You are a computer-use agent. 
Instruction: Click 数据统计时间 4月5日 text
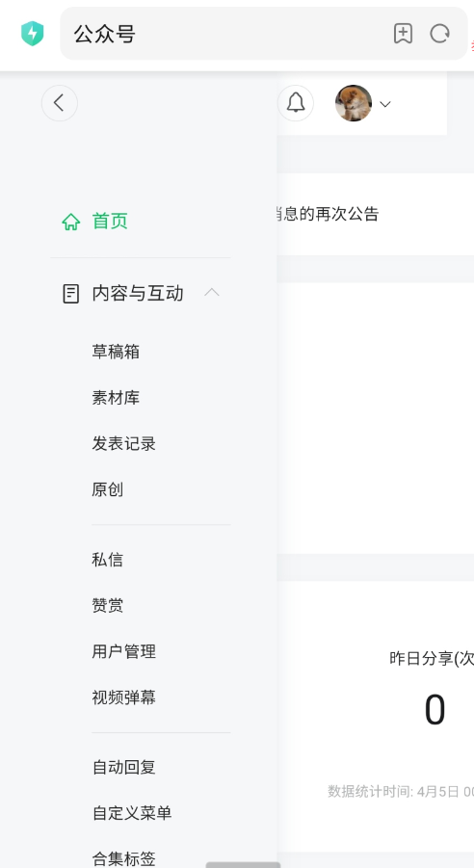point(401,792)
